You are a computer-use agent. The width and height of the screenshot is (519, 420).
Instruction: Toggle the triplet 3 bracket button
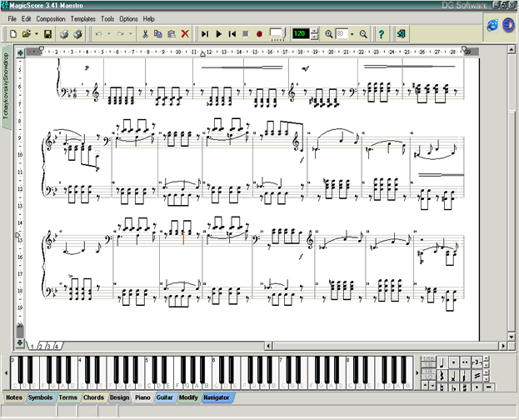coord(477,362)
